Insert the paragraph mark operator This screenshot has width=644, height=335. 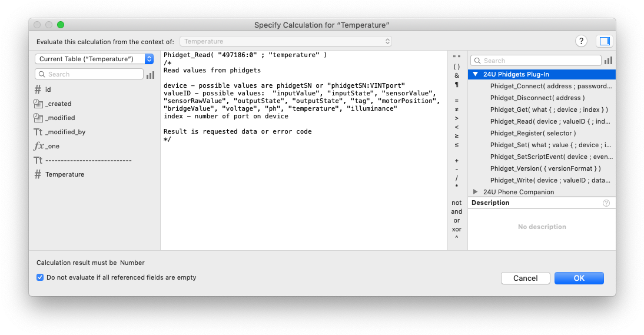point(457,84)
